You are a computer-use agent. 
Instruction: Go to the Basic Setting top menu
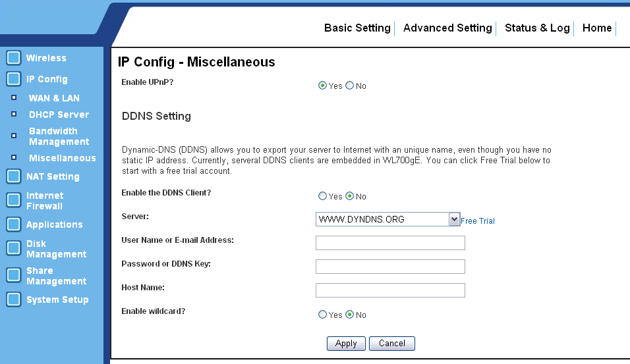click(357, 28)
